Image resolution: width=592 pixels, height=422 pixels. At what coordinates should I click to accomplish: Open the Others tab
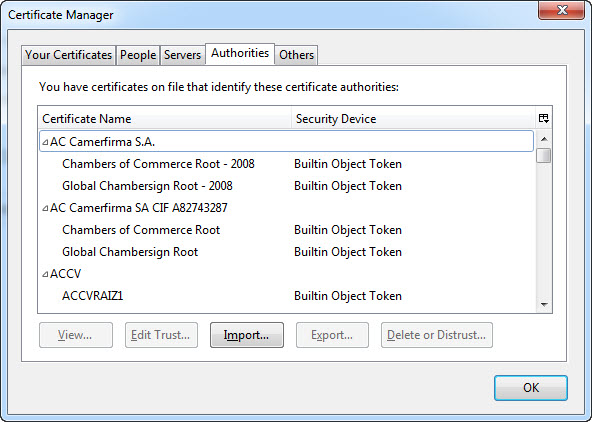click(x=296, y=55)
